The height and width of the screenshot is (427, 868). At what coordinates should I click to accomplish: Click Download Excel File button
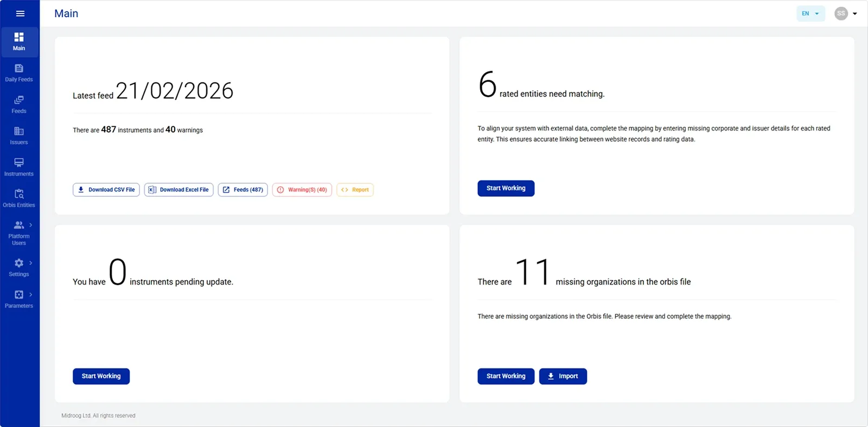pos(178,190)
